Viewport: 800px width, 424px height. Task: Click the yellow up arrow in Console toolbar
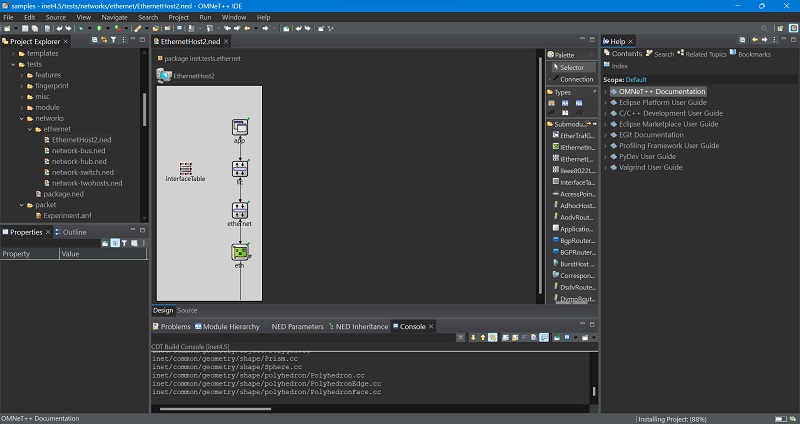(x=483, y=337)
